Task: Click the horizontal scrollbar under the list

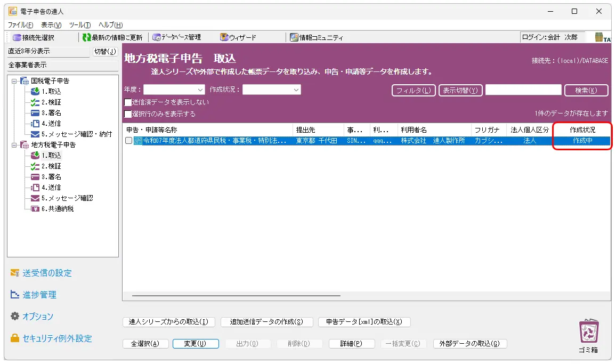Action: coord(236,295)
